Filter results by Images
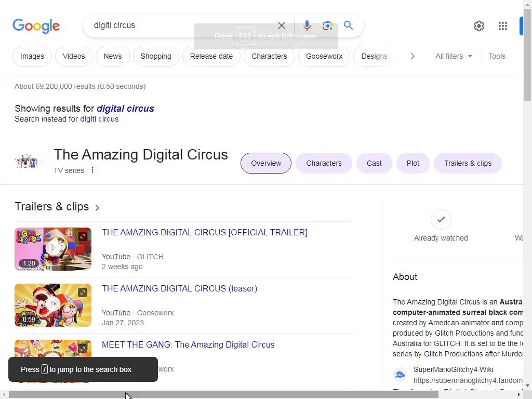The height and width of the screenshot is (399, 532). [32, 56]
